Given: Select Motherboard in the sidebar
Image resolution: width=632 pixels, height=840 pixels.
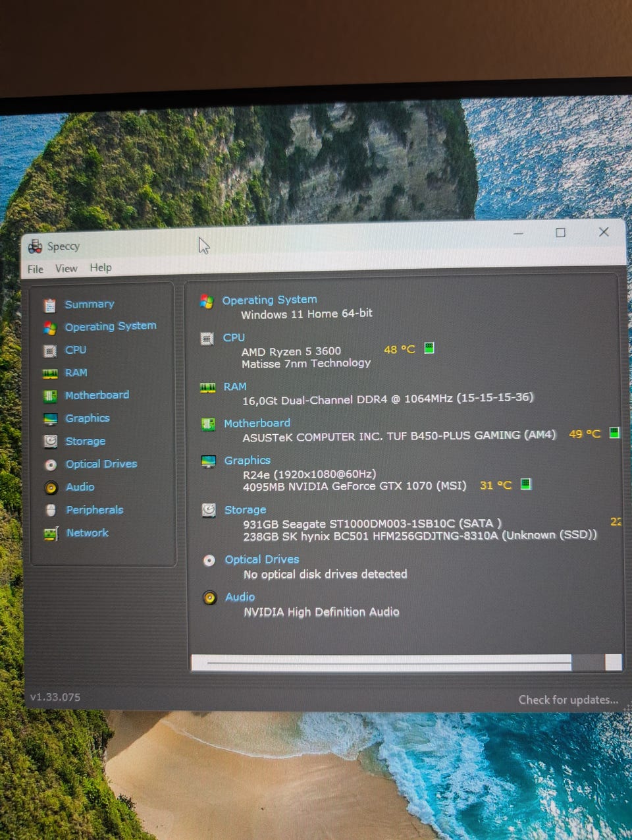Looking at the screenshot, I should (x=97, y=395).
